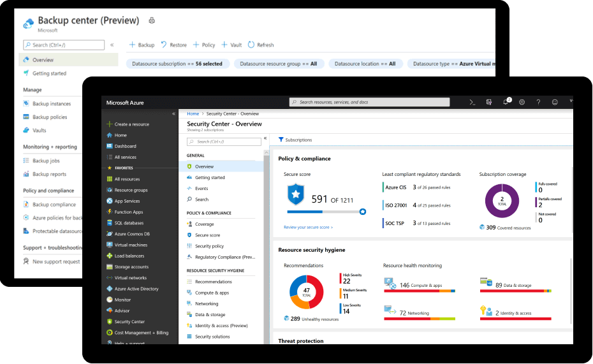This screenshot has width=593, height=364.
Task: Open Home in the Azure sidebar
Action: pyautogui.click(x=117, y=135)
